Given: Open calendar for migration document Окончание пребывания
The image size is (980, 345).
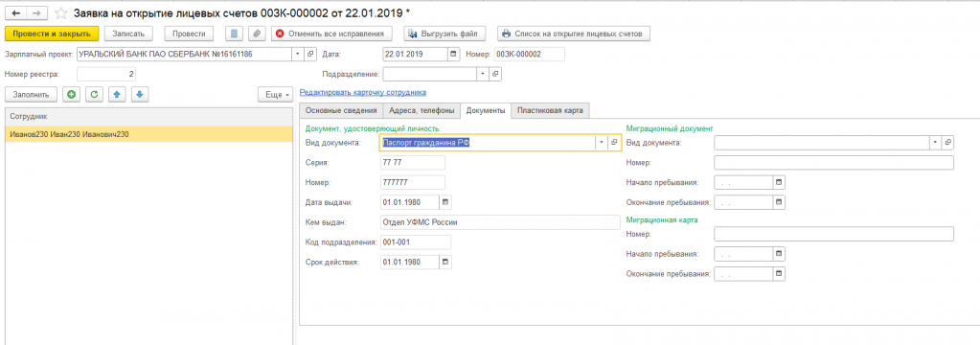Looking at the screenshot, I should point(779,202).
